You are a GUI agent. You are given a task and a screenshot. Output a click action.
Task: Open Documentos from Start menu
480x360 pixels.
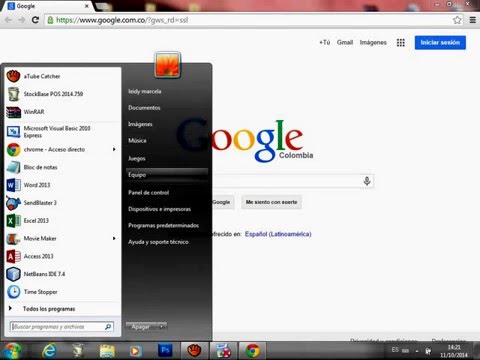tap(144, 108)
